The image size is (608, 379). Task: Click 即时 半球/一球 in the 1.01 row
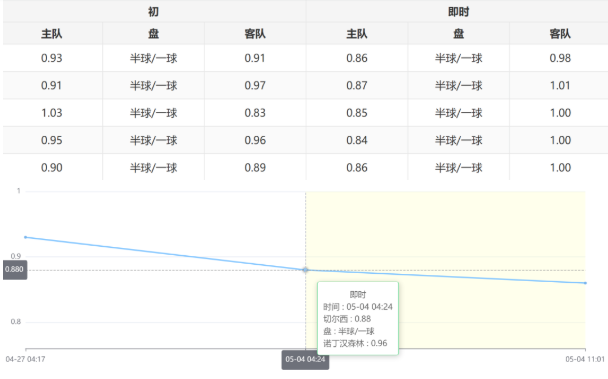coord(459,85)
